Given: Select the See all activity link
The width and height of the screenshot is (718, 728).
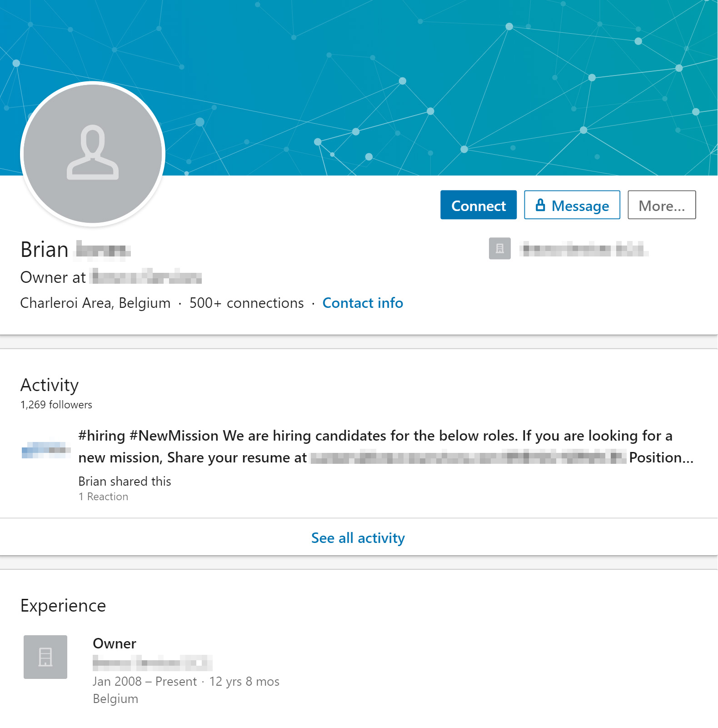Looking at the screenshot, I should click(358, 538).
